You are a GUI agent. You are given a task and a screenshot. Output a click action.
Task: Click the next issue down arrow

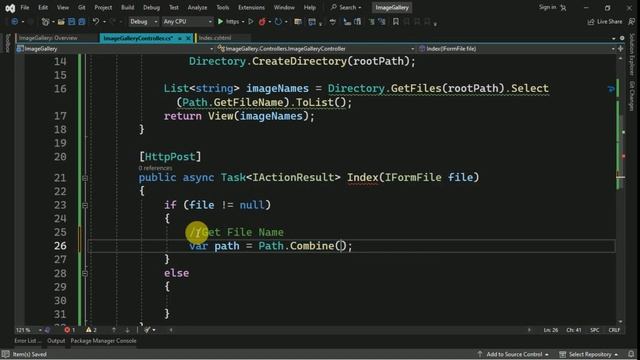127,330
